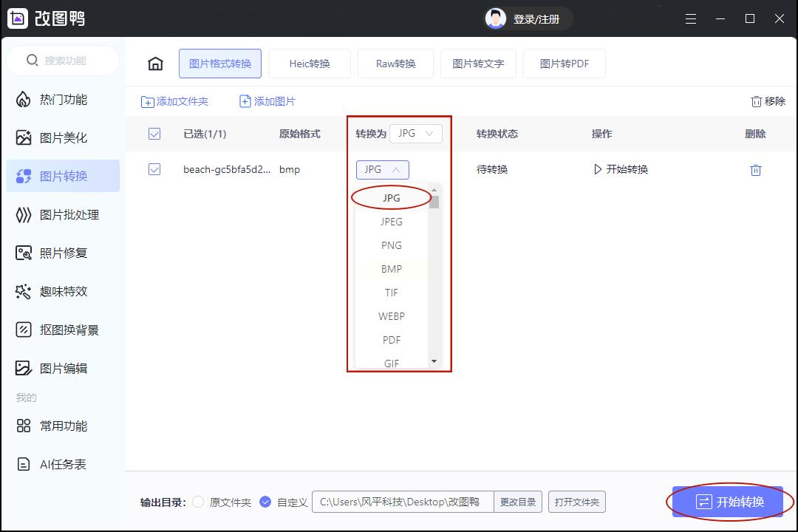Click 已选(1/1) header text

coord(205,134)
